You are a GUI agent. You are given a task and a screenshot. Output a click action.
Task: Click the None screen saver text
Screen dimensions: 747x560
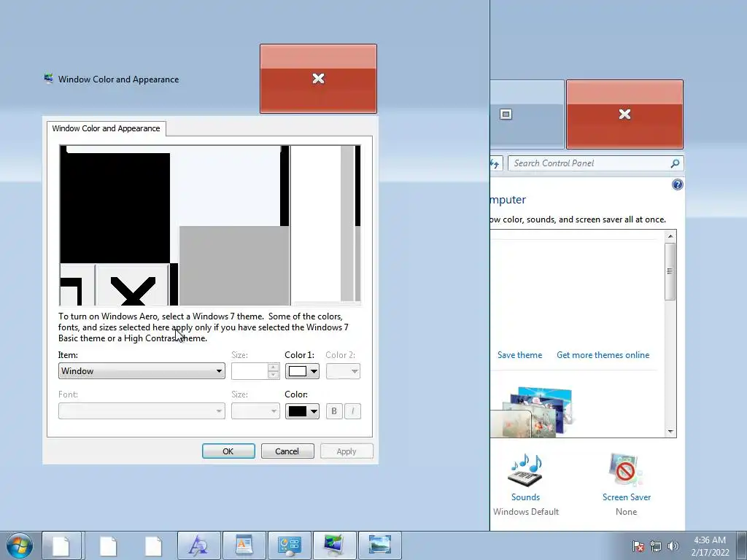click(x=626, y=511)
